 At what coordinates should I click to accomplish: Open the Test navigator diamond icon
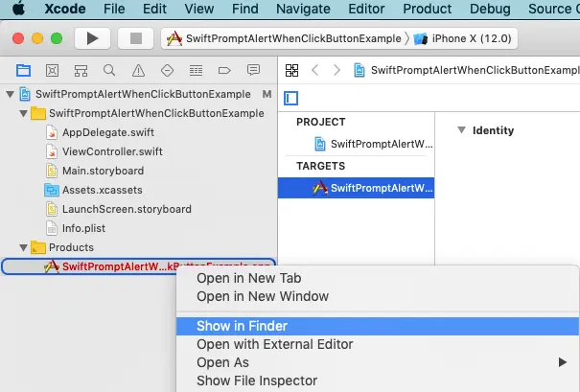[167, 70]
